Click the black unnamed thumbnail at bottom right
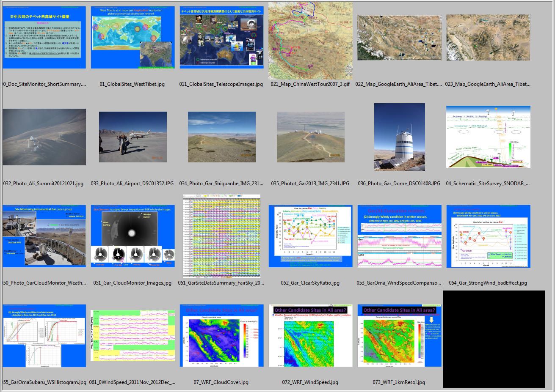 (x=494, y=338)
